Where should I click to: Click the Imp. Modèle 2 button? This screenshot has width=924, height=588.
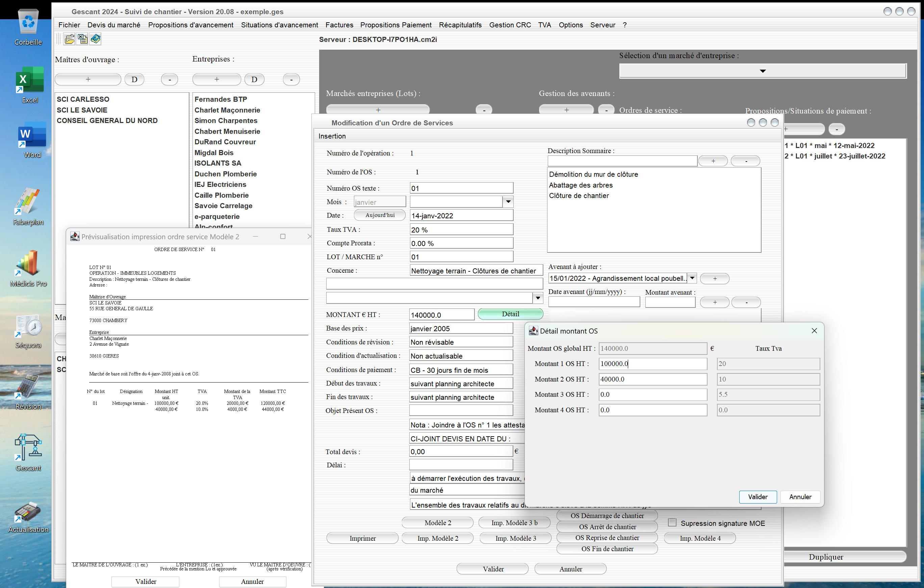(437, 538)
